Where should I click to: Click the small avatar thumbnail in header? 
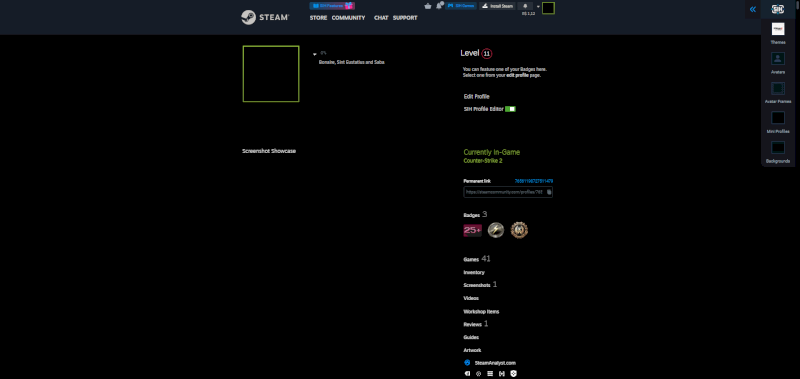coord(548,8)
